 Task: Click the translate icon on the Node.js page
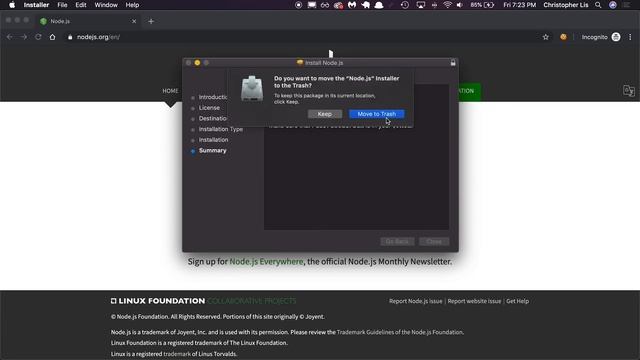[x=629, y=91]
